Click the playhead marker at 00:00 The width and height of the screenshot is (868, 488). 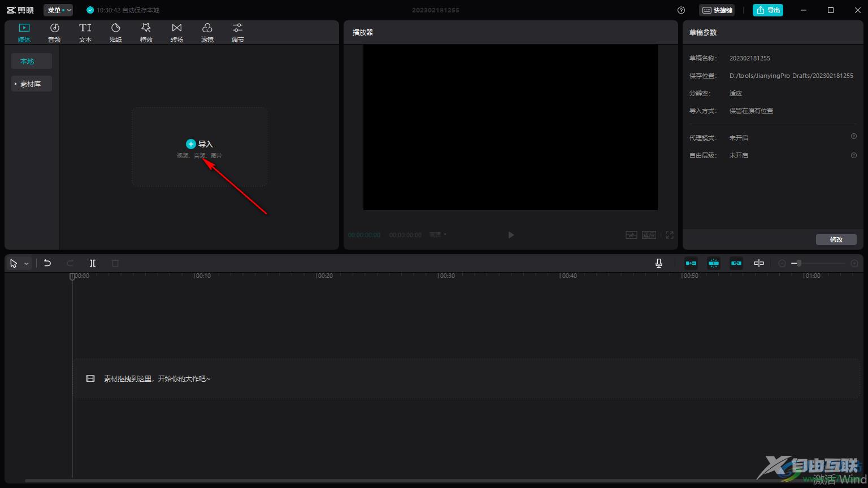tap(72, 276)
